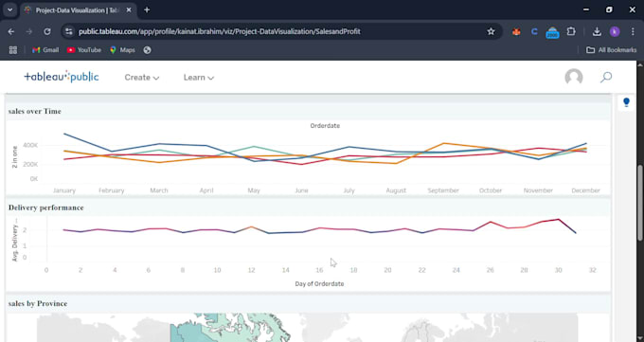Click the December axis label
The width and height of the screenshot is (644, 342).
(585, 190)
